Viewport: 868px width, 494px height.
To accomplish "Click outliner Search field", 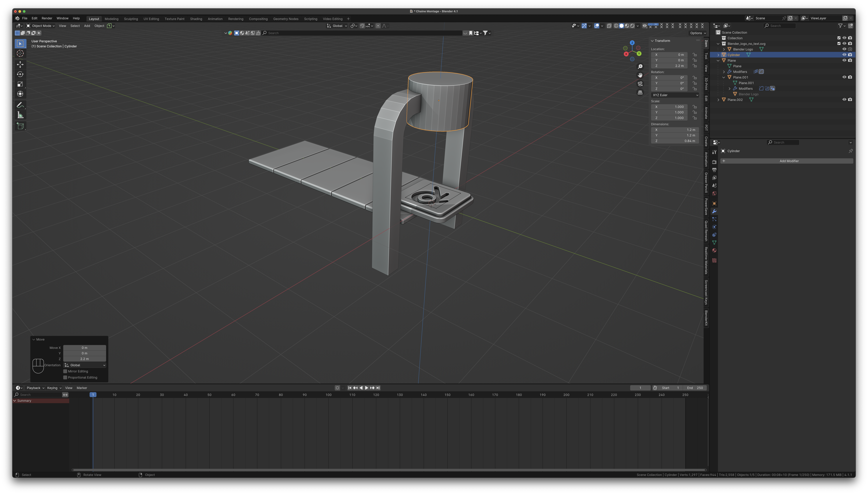I will pos(779,26).
